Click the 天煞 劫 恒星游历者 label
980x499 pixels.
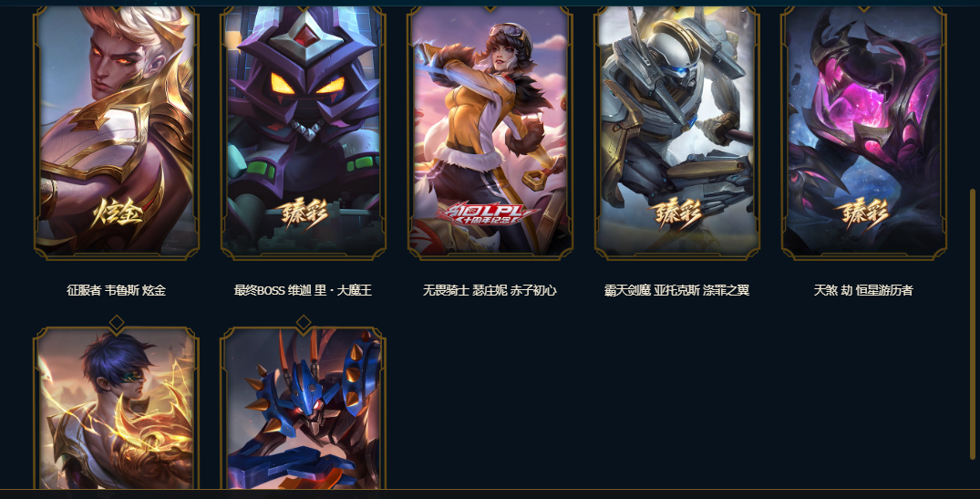[x=863, y=290]
